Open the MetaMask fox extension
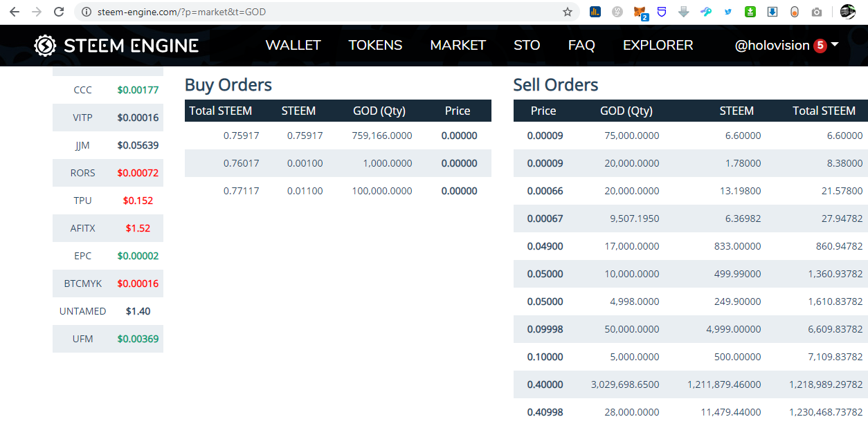 pos(641,12)
